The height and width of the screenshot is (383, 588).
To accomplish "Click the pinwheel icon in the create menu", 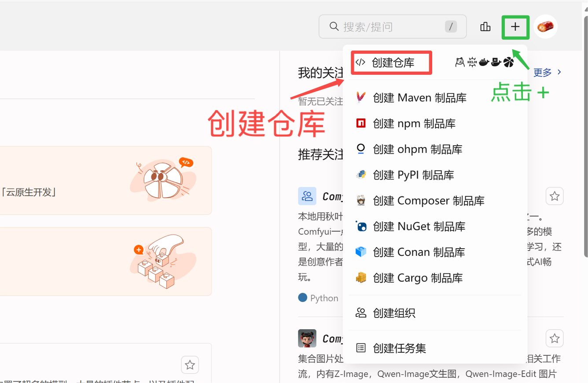I will [x=508, y=63].
